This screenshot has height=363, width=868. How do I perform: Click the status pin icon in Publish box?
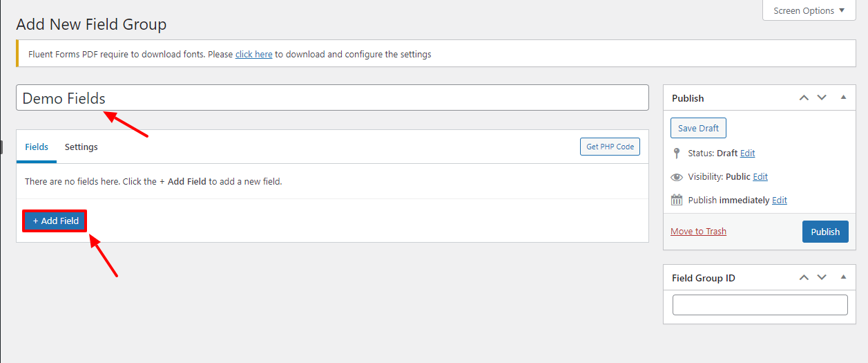coord(677,153)
